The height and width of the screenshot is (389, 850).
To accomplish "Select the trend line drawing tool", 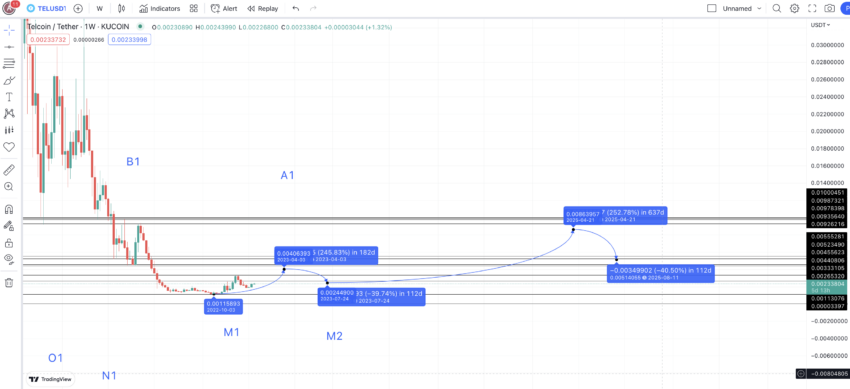I will click(9, 47).
